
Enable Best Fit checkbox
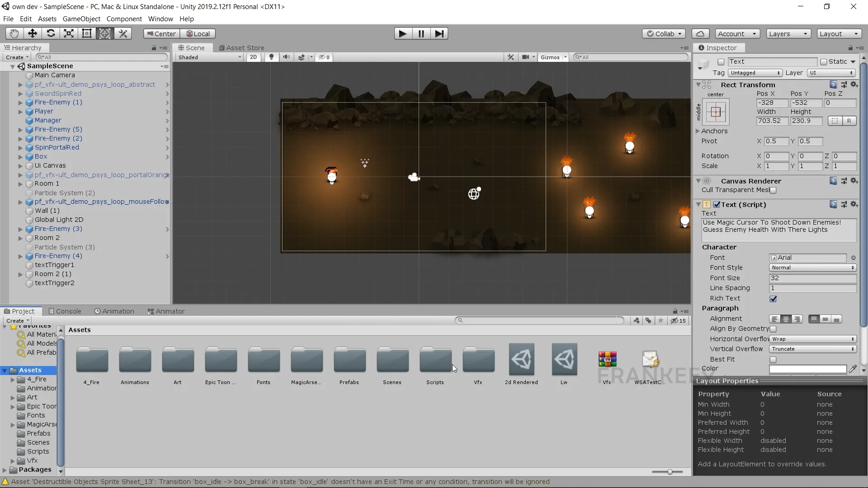click(x=773, y=360)
